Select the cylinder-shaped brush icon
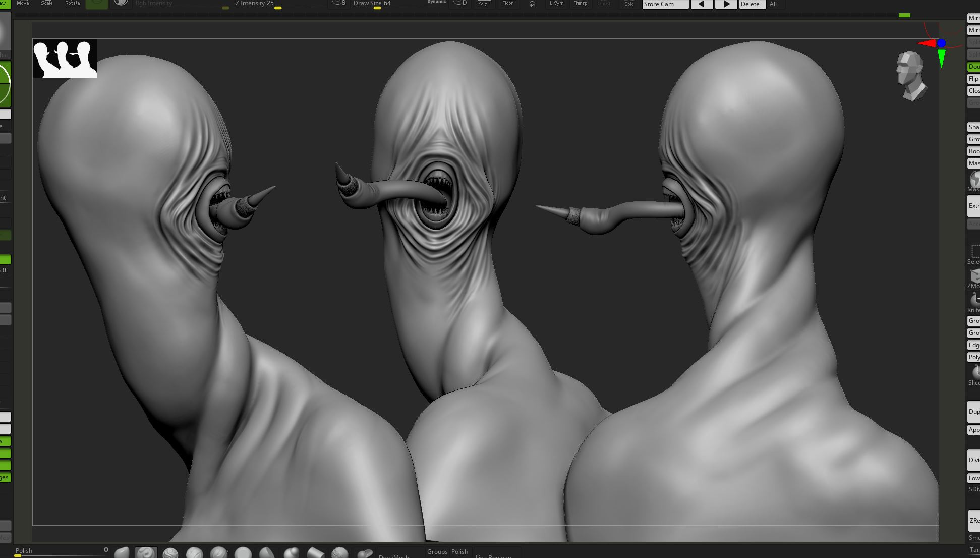The height and width of the screenshot is (558, 980). tap(315, 553)
